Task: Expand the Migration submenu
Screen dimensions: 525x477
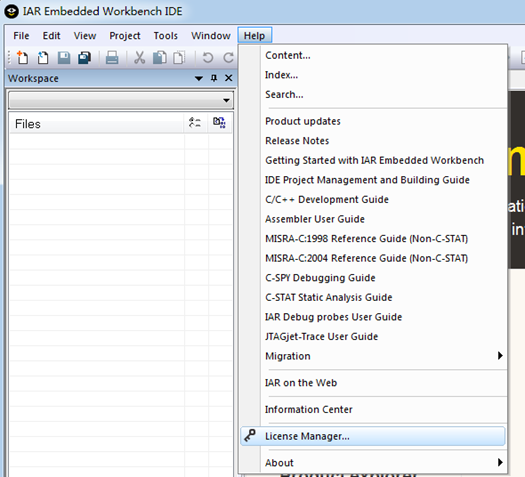Action: point(373,356)
